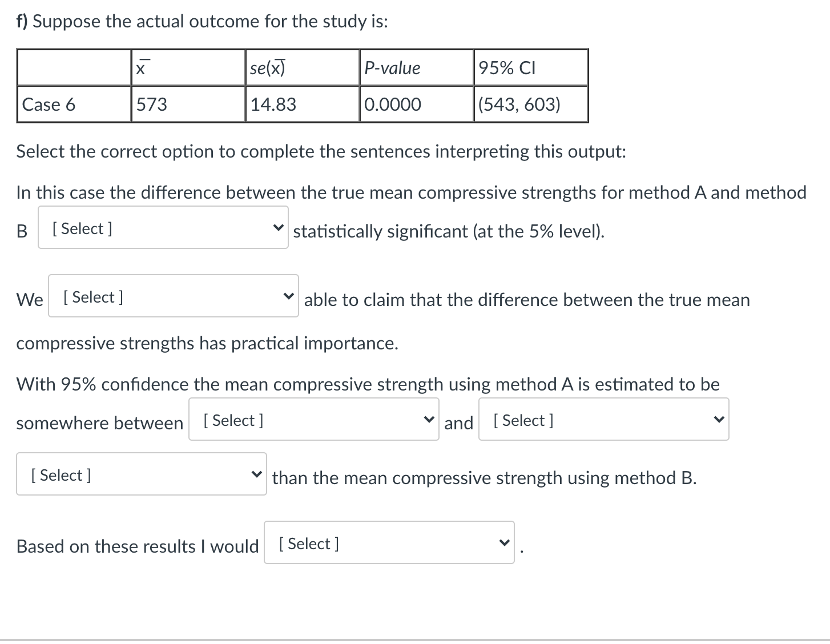The image size is (830, 644).
Task: Select the mean value 573 in the table
Action: (188, 104)
